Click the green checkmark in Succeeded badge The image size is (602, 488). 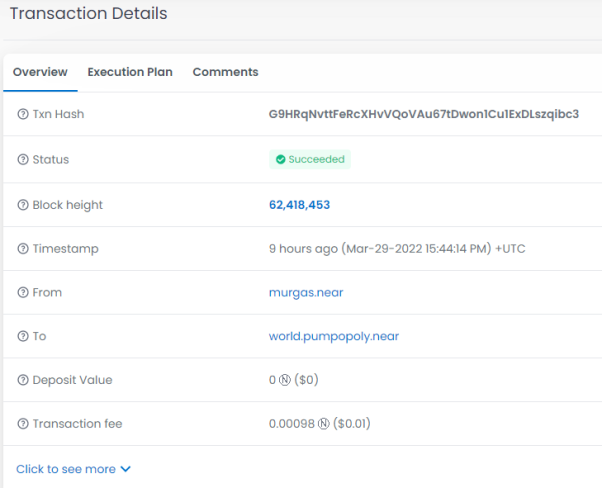281,159
